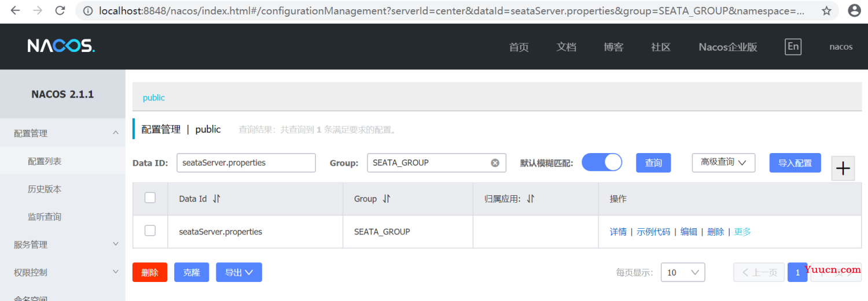Click the 查询 search button
This screenshot has height=301, width=868.
pyautogui.click(x=653, y=162)
